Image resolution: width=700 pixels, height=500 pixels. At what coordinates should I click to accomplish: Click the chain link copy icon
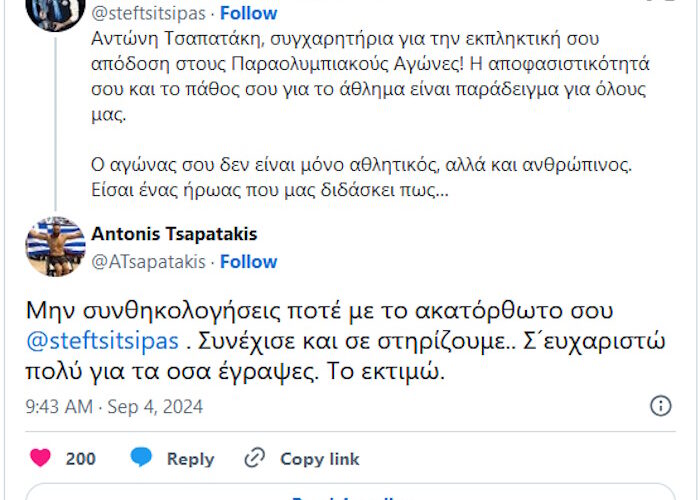click(255, 458)
